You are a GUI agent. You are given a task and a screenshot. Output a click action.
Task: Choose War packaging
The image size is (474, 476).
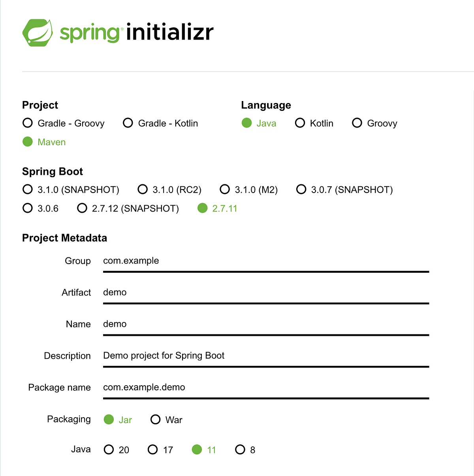click(155, 419)
